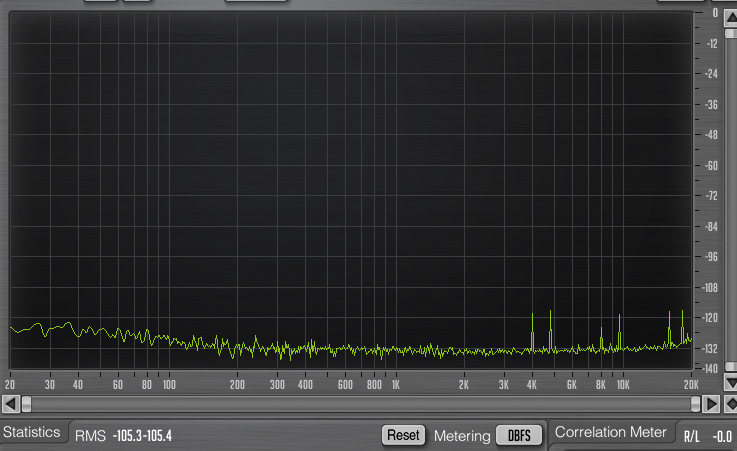The width and height of the screenshot is (737, 451).
Task: Click the -60 dB scale label
Action: click(711, 165)
